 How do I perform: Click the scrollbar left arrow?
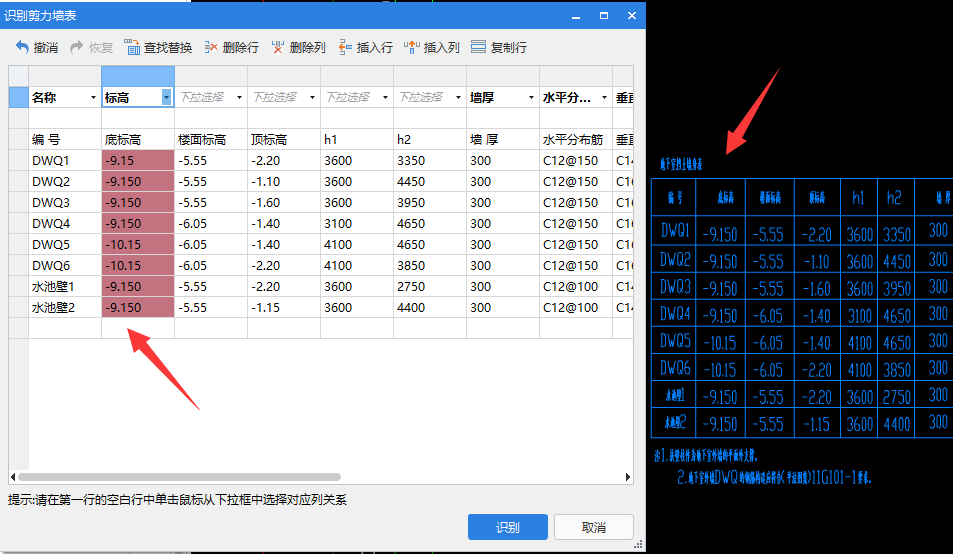point(13,477)
